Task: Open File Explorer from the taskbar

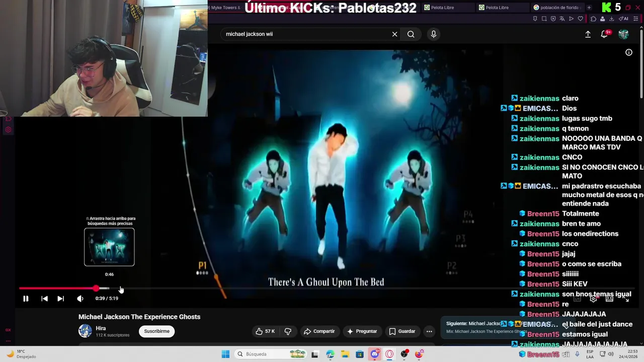Action: click(x=345, y=354)
